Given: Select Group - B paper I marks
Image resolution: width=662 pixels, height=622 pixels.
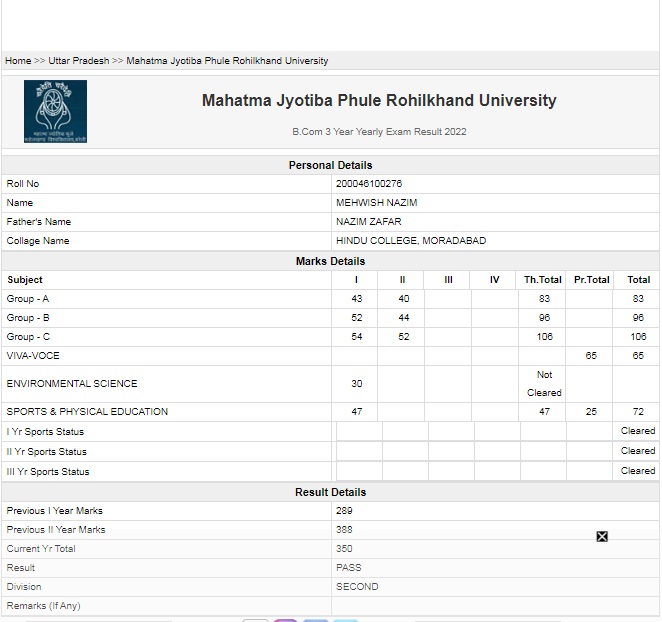Looking at the screenshot, I should [357, 318].
